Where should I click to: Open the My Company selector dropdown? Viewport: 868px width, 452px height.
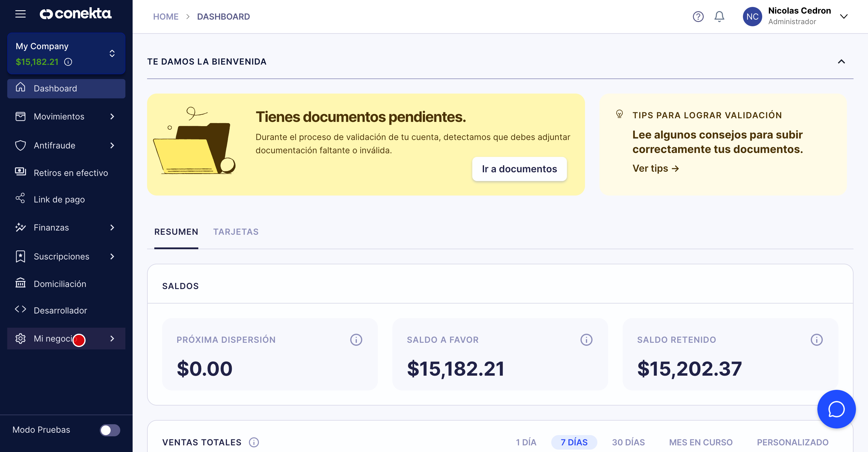[x=112, y=53]
